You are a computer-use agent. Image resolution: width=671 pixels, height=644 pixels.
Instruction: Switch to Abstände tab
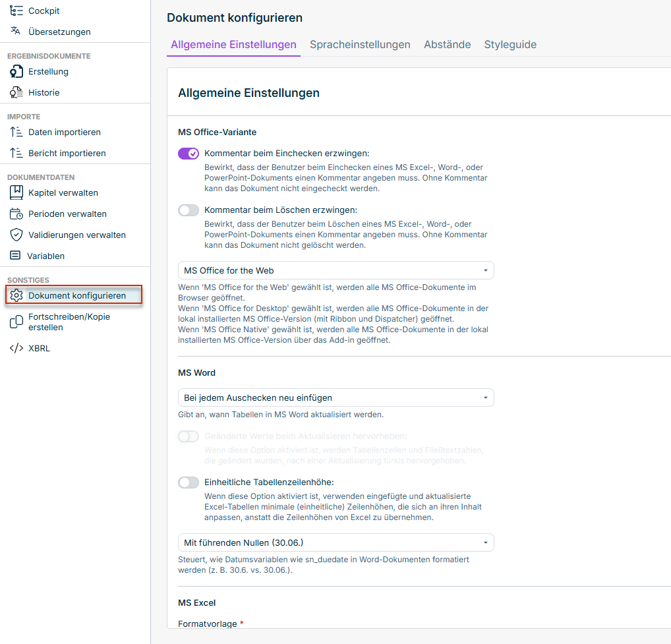click(x=447, y=45)
